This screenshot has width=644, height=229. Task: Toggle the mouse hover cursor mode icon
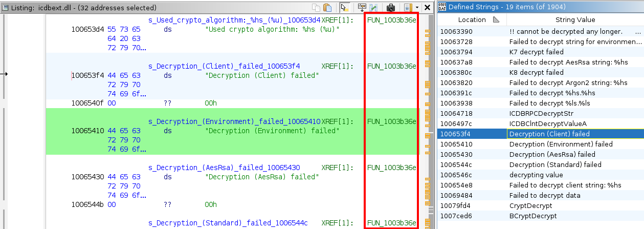click(x=344, y=8)
